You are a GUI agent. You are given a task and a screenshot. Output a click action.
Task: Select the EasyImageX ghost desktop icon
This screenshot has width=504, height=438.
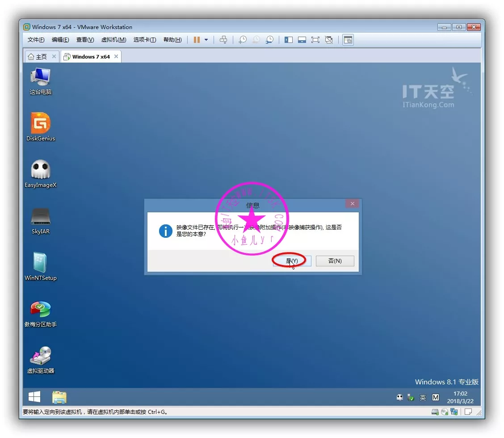pyautogui.click(x=40, y=171)
